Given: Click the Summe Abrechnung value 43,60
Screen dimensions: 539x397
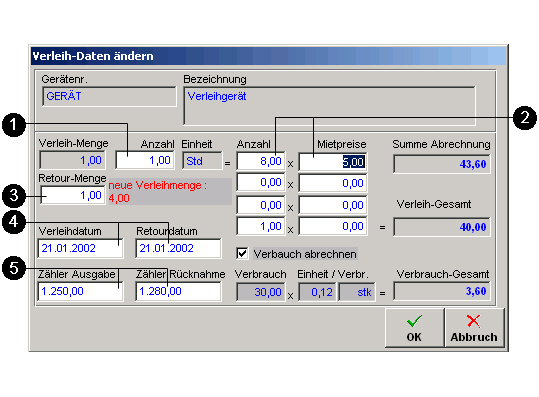Looking at the screenshot, I should pyautogui.click(x=442, y=164).
